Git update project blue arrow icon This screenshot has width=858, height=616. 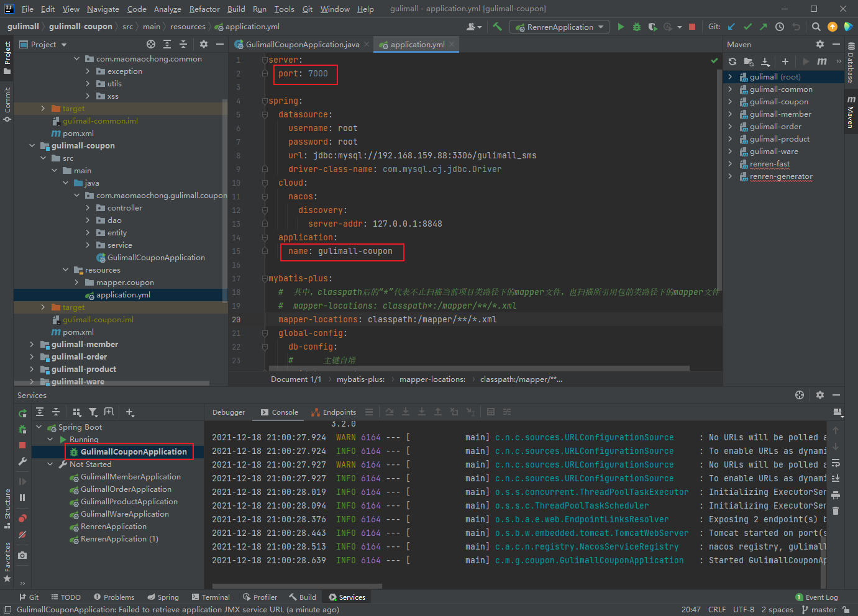coord(731,27)
